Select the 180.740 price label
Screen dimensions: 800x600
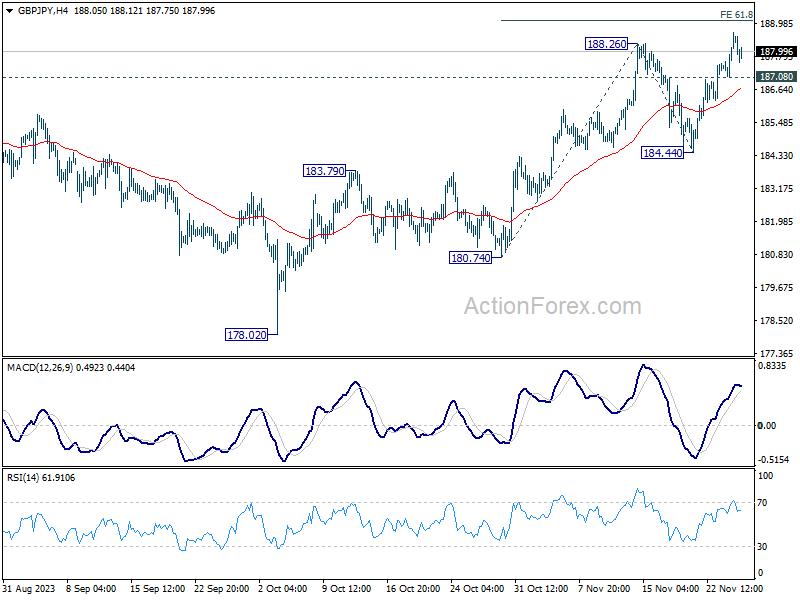470,258
